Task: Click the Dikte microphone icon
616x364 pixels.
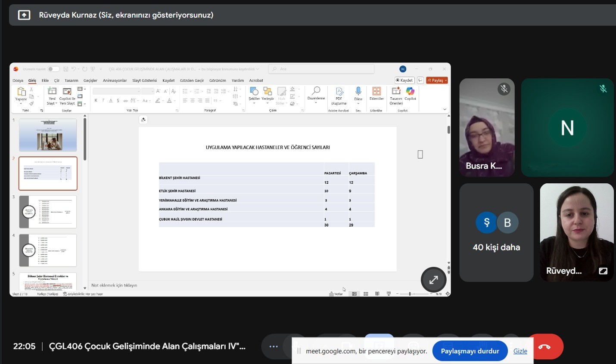Action: (x=358, y=92)
